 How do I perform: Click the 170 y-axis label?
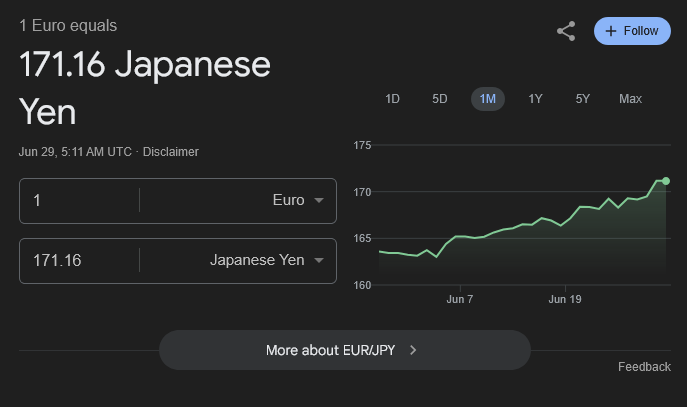click(362, 192)
